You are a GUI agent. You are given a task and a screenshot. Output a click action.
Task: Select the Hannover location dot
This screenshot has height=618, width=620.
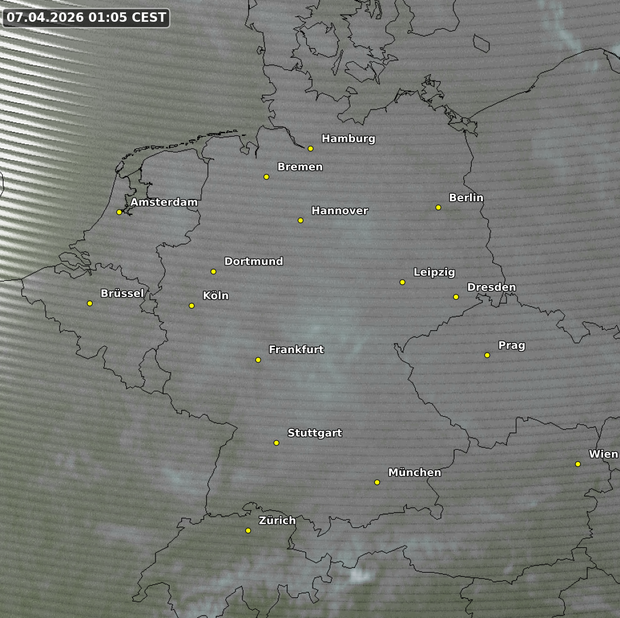click(300, 220)
